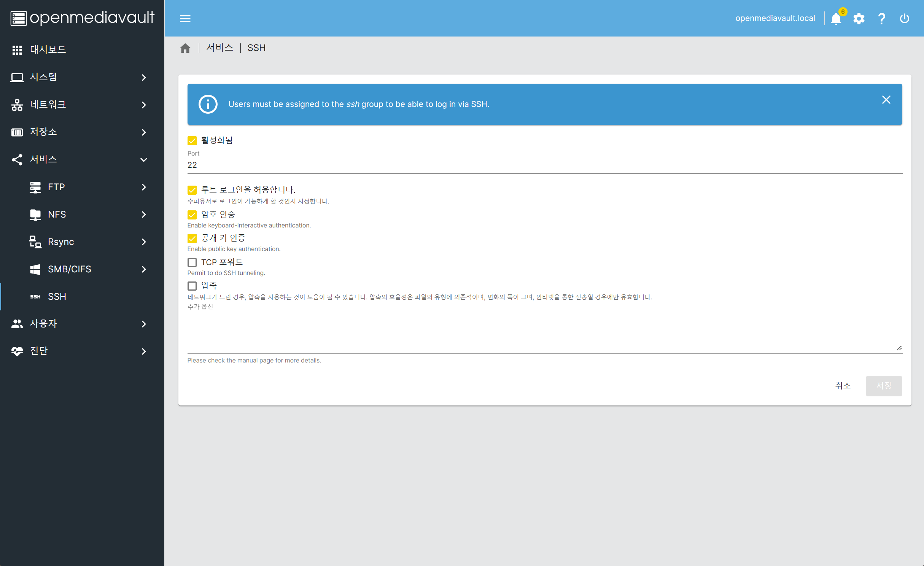Dismiss the SSH group info banner

tap(886, 100)
